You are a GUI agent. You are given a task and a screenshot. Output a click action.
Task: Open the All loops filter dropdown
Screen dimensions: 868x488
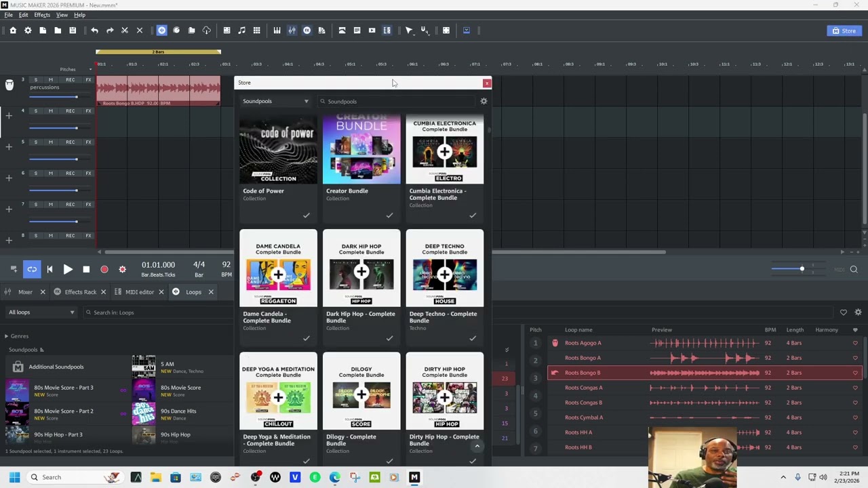[x=41, y=312]
